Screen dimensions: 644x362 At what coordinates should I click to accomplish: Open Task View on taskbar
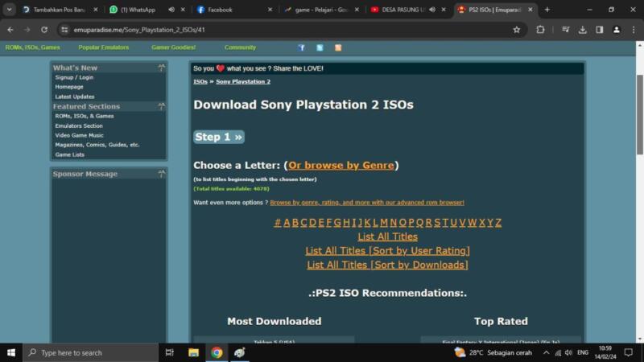(x=169, y=352)
